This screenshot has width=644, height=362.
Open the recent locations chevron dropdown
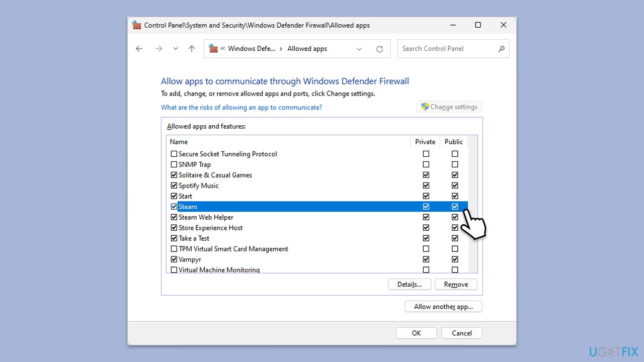pos(175,48)
